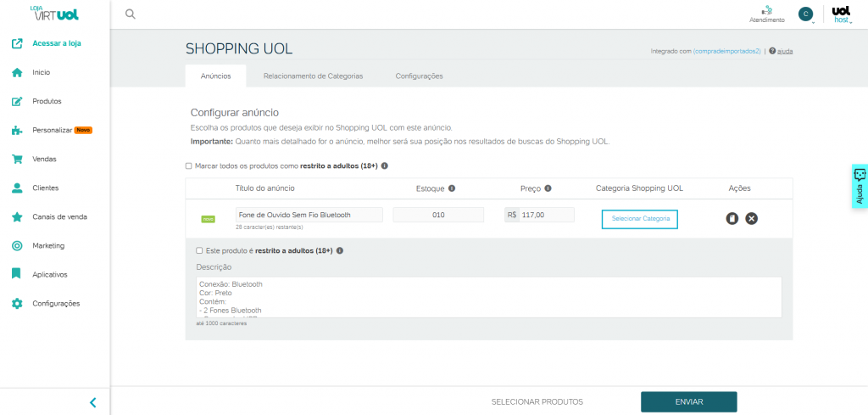This screenshot has height=415, width=868.
Task: Collapse the sidebar with the chevron
Action: click(x=93, y=403)
